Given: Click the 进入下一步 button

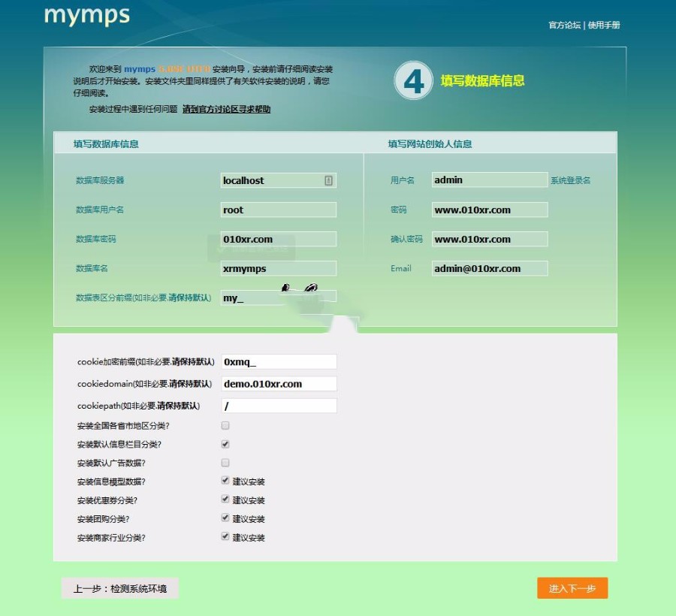Looking at the screenshot, I should point(572,588).
